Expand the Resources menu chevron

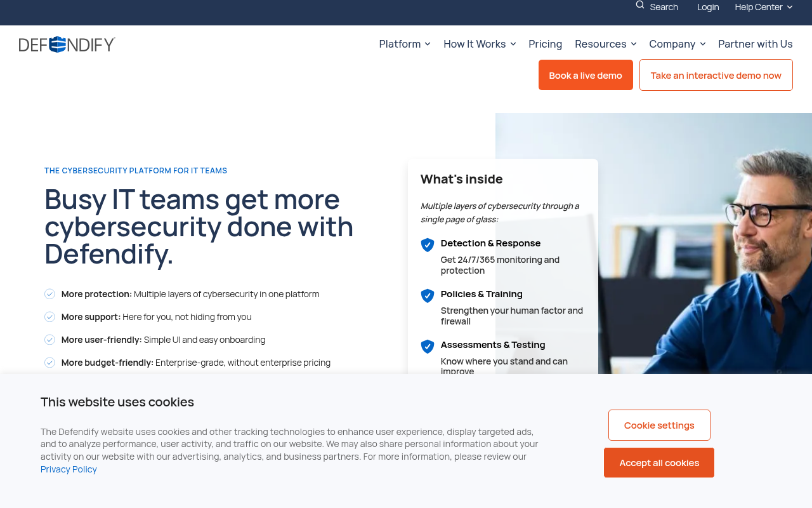click(634, 44)
